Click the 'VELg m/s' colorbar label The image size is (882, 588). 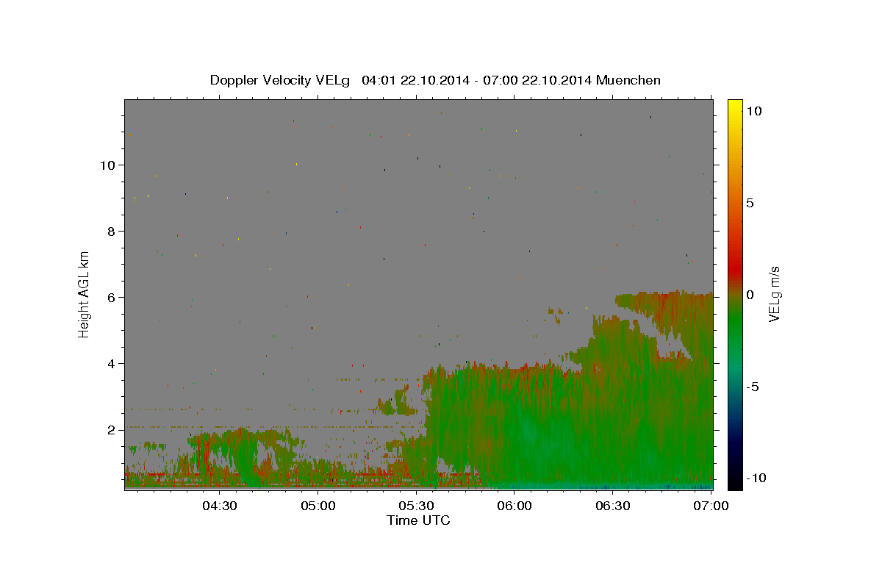point(774,294)
